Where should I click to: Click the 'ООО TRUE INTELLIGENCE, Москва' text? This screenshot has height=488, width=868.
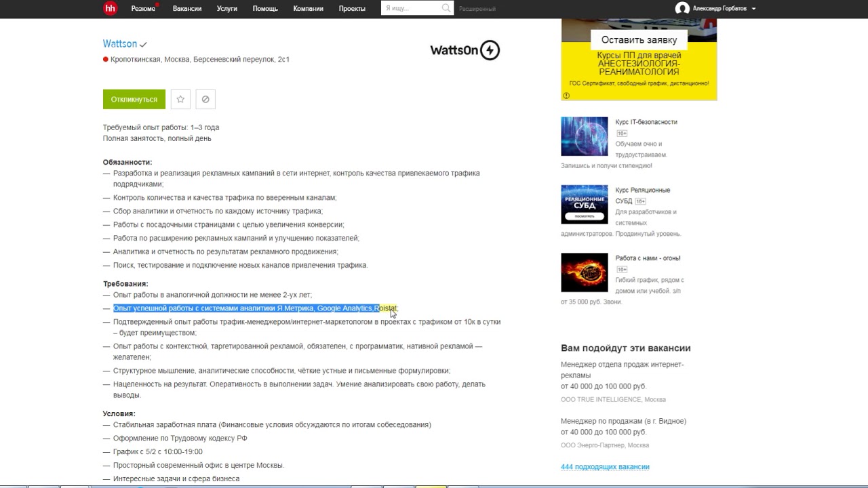pos(613,399)
